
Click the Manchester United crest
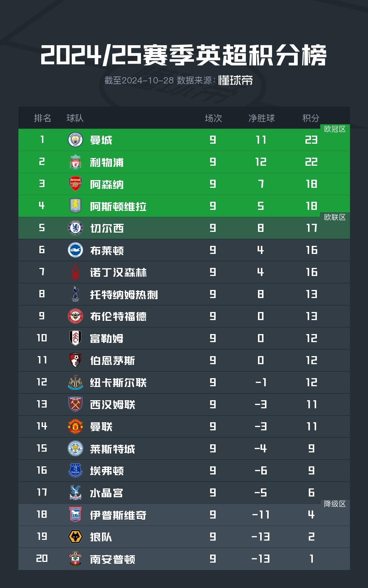tap(75, 426)
